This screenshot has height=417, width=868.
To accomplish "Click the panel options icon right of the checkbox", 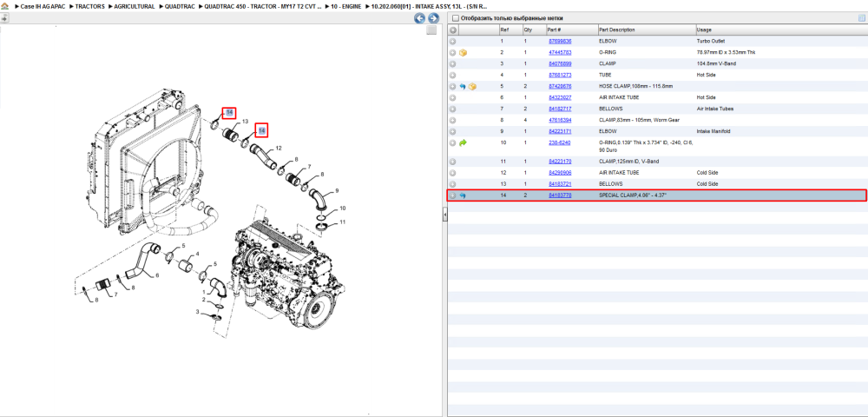I will click(x=861, y=17).
